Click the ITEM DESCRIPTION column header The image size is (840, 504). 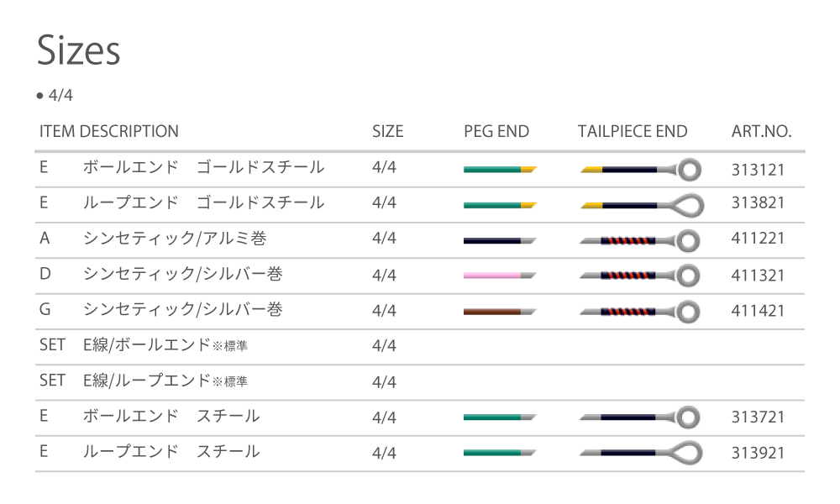(109, 131)
